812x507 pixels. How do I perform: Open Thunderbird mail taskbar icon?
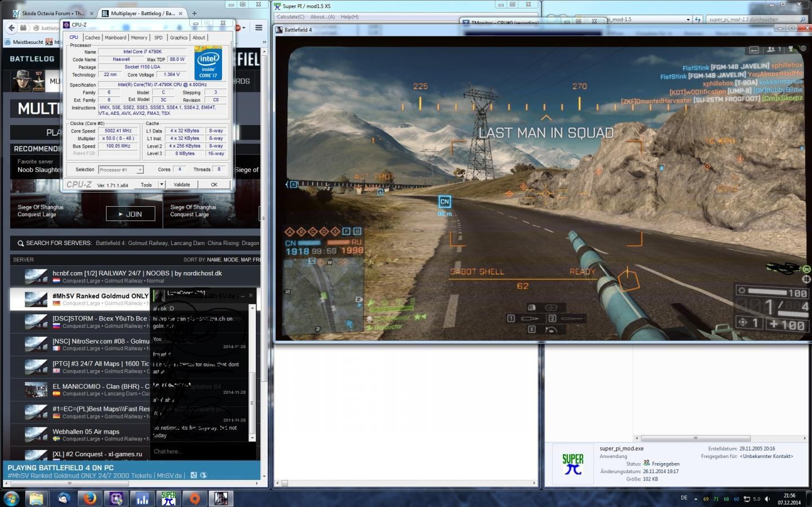64,499
